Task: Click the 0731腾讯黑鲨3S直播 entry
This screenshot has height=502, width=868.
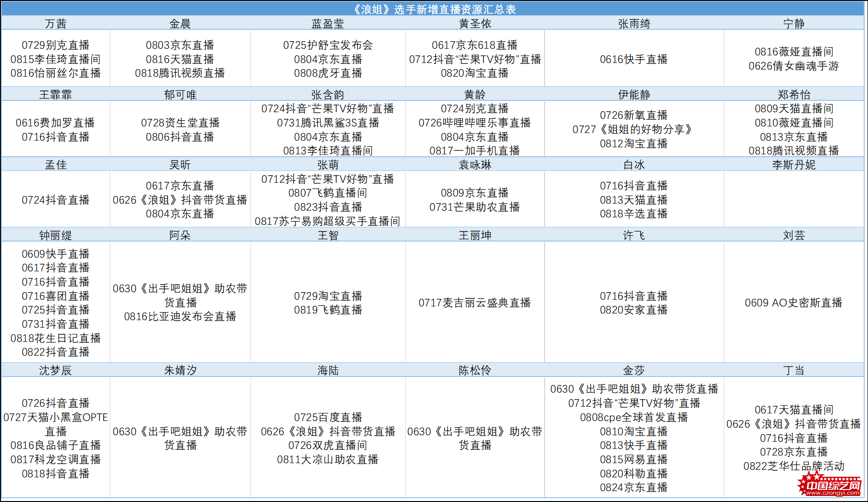Action: (x=328, y=123)
